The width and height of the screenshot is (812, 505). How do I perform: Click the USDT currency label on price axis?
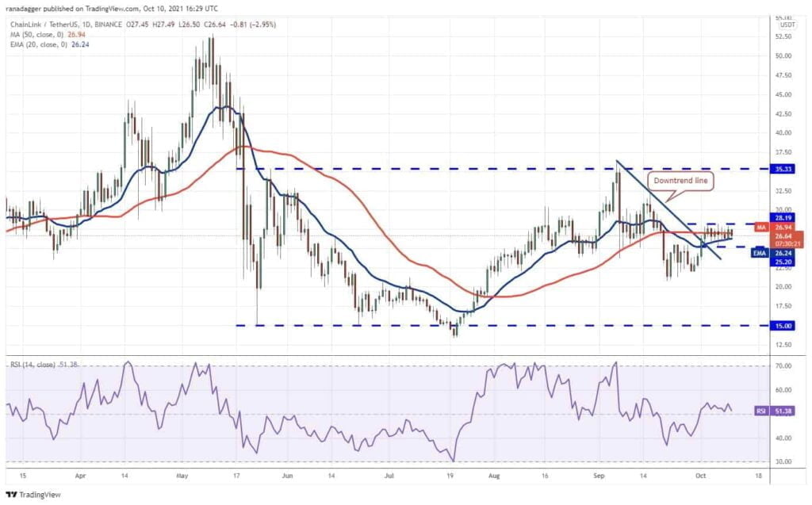787,25
